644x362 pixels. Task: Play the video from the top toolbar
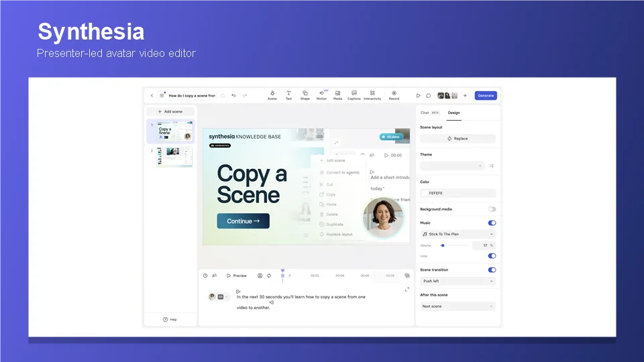(418, 96)
